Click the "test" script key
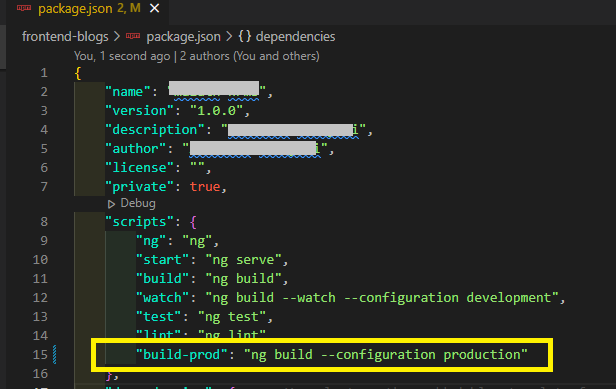616x389 pixels. pyautogui.click(x=159, y=317)
